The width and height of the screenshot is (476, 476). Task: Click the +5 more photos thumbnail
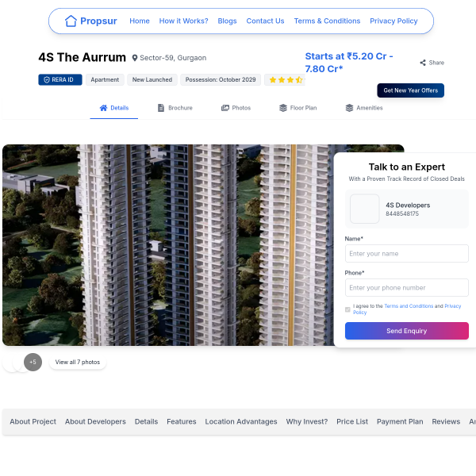coord(33,362)
